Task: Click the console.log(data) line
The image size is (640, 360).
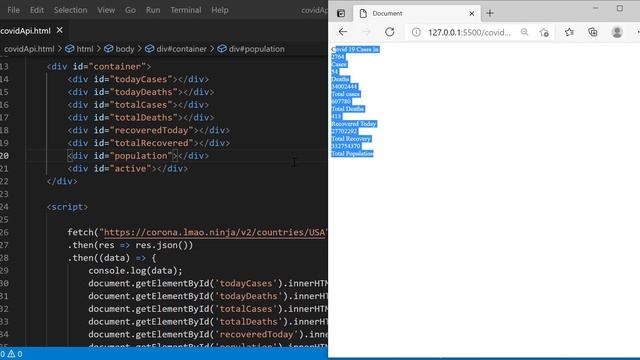Action: 136,271
